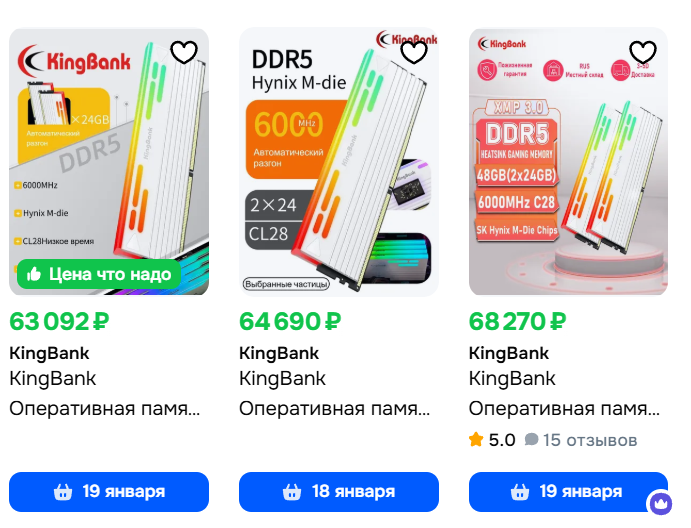The height and width of the screenshot is (528, 691).
Task: Open the first product's "Оперативная памя..." title
Action: click(105, 409)
